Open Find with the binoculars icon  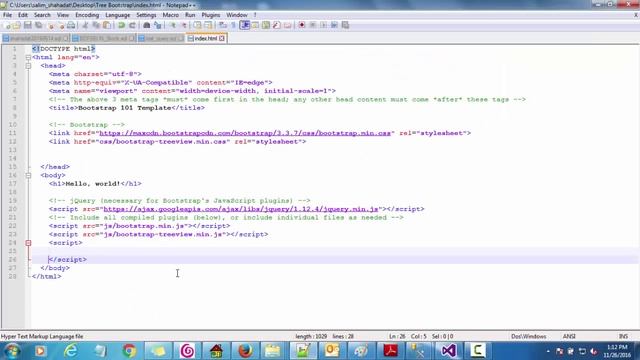(147, 25)
